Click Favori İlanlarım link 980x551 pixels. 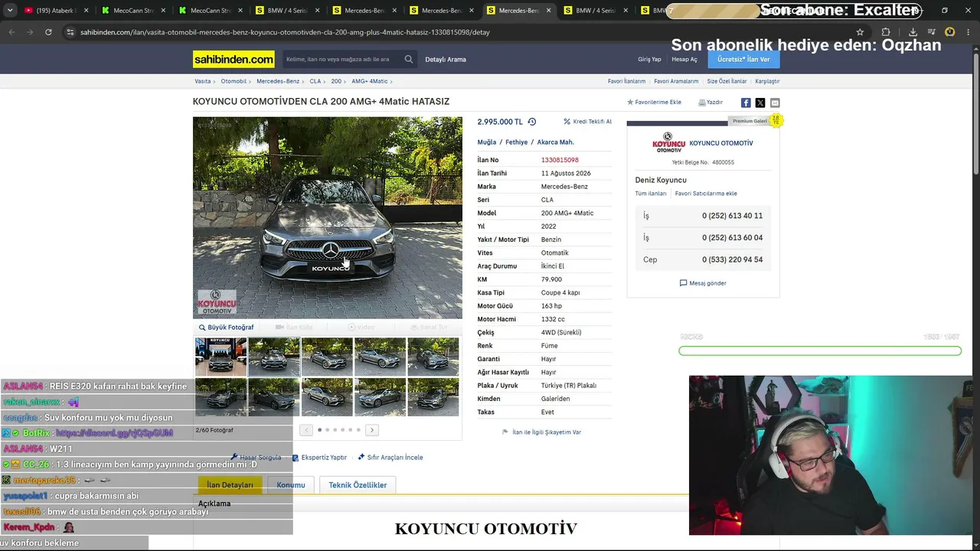(x=626, y=81)
